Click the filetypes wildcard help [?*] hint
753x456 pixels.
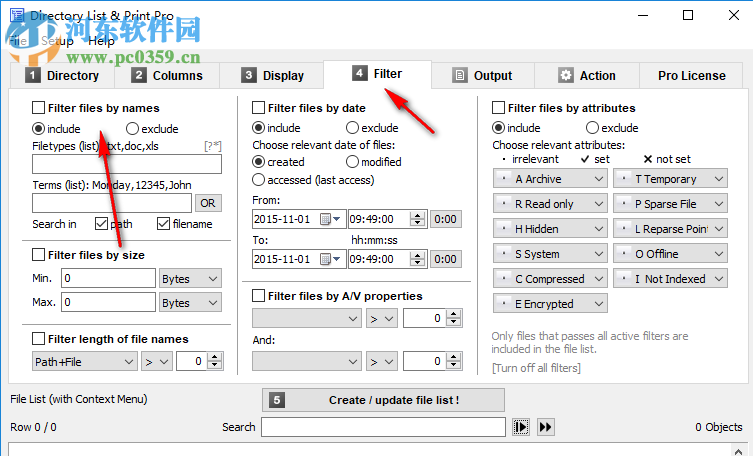click(213, 146)
